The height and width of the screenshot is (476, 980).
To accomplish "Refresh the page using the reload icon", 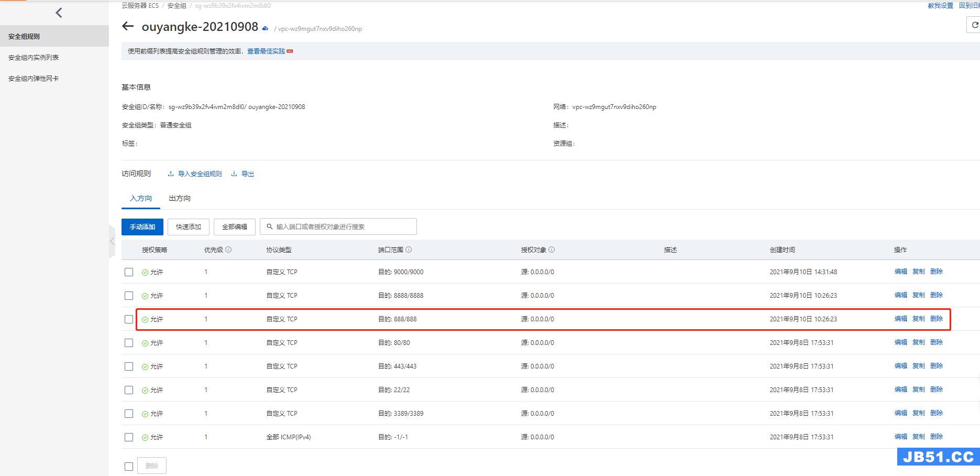I will [x=974, y=25].
